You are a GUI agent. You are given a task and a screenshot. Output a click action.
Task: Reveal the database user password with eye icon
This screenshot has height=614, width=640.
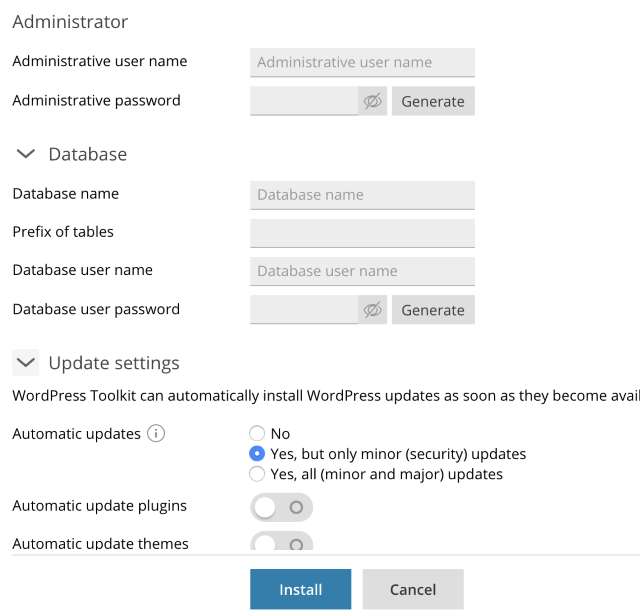click(373, 310)
